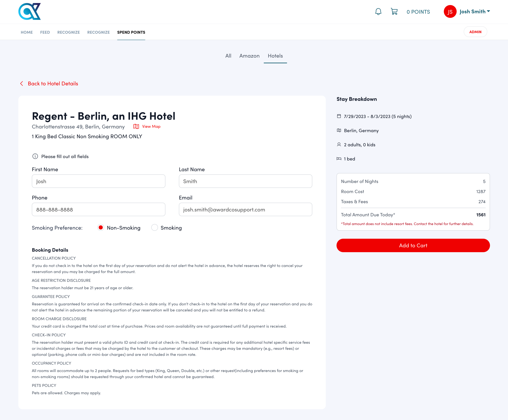Click the map icon beside View Map
This screenshot has height=420, width=508.
point(136,126)
